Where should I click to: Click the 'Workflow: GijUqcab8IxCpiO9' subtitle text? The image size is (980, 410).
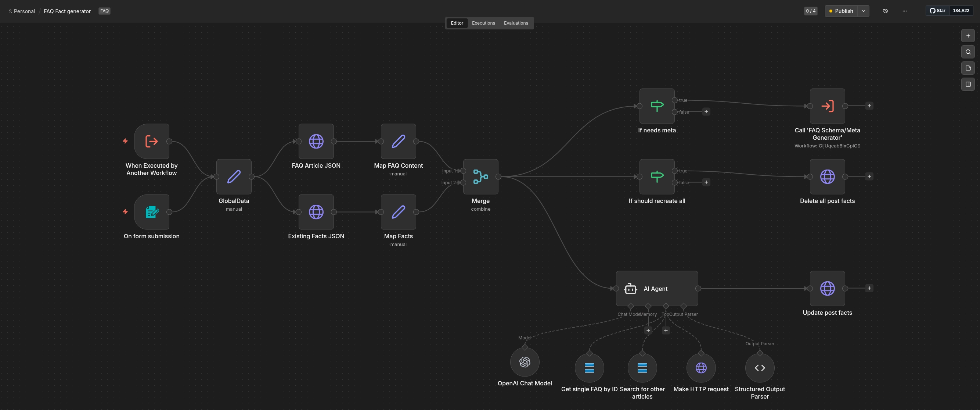click(828, 146)
